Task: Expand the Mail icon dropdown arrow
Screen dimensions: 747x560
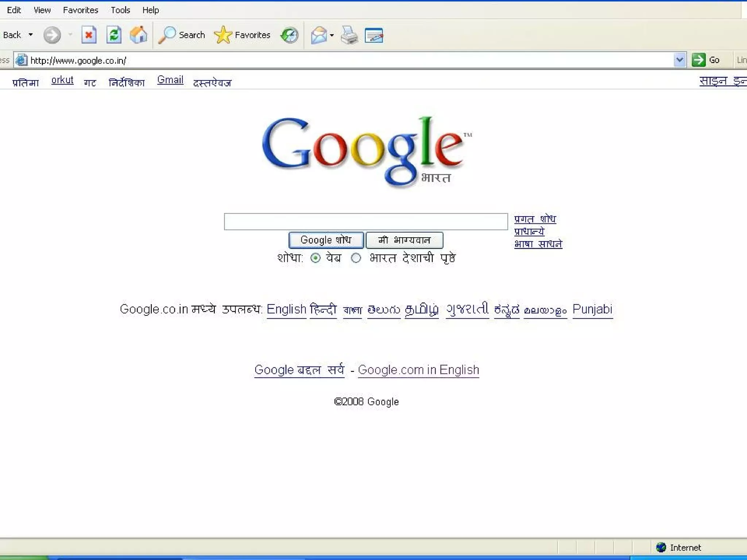Action: (x=332, y=35)
